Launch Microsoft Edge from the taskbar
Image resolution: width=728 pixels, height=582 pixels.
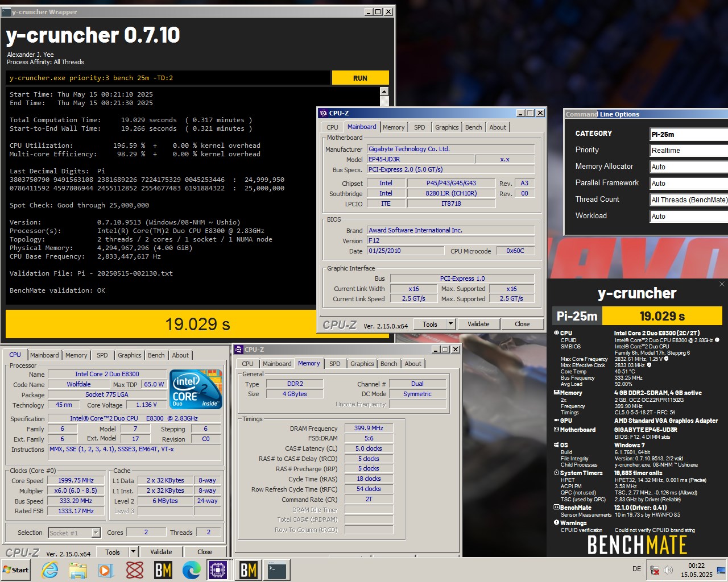coord(191,569)
